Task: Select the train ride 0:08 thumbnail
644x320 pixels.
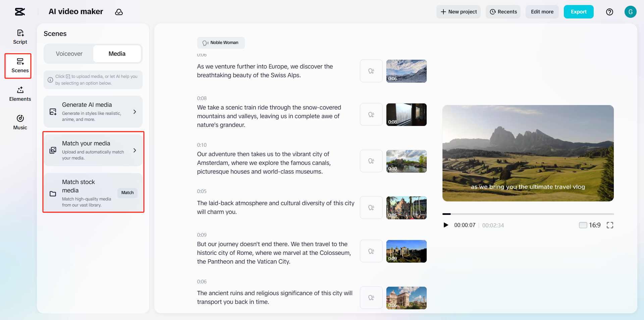Action: 407,115
